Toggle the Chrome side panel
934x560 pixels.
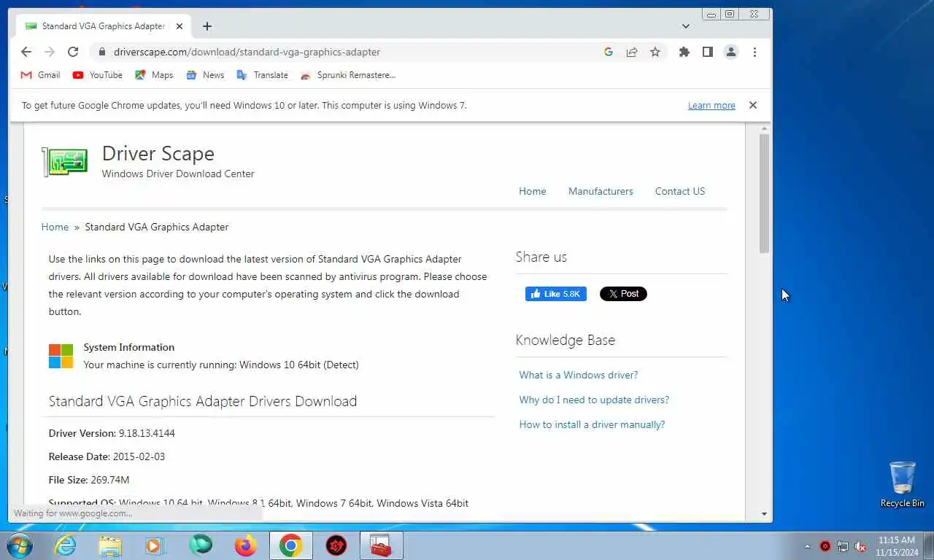pos(708,52)
